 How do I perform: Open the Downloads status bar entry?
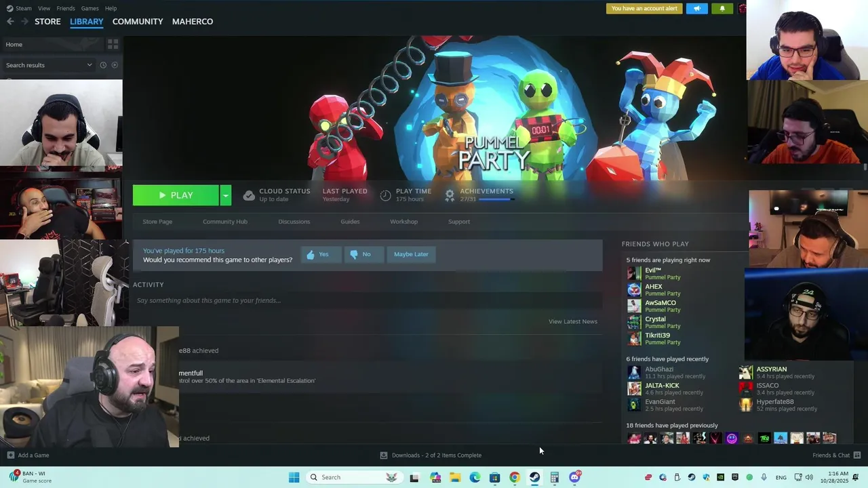click(x=431, y=455)
